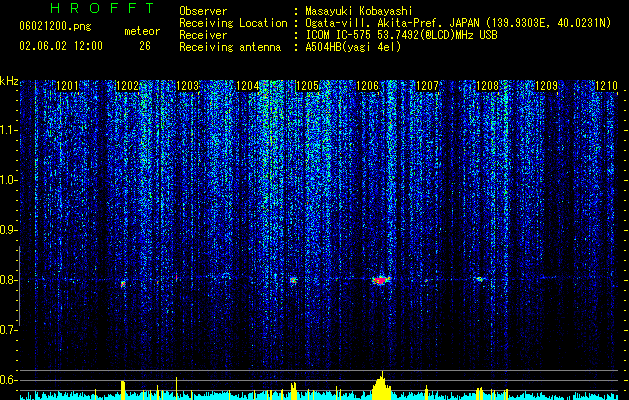
Task: Click the receiver text ICOM IC-575
Action: (338, 35)
